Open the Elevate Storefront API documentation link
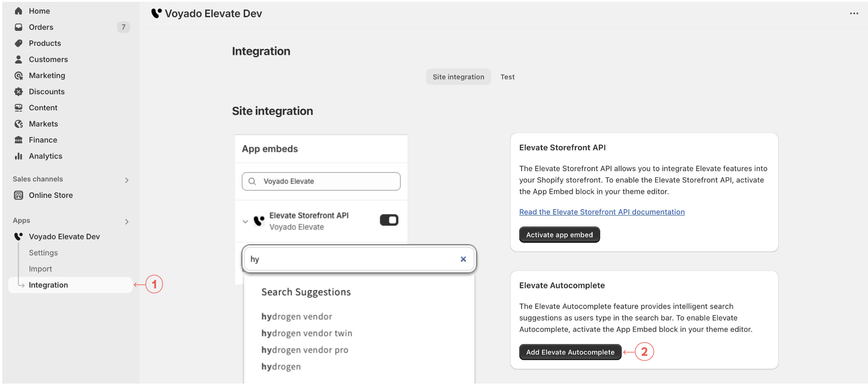The image size is (868, 384). coord(602,212)
